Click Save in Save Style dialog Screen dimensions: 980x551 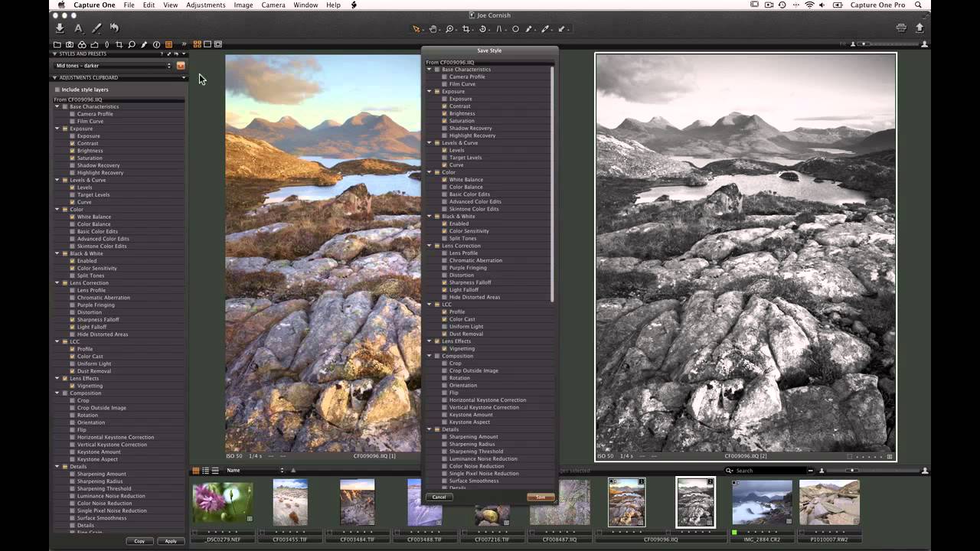(541, 497)
